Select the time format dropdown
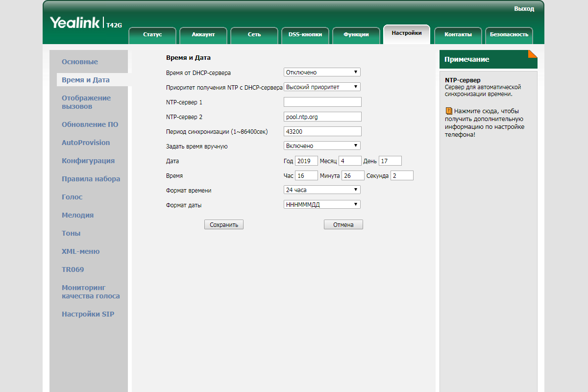The height and width of the screenshot is (392, 588). coord(322,190)
